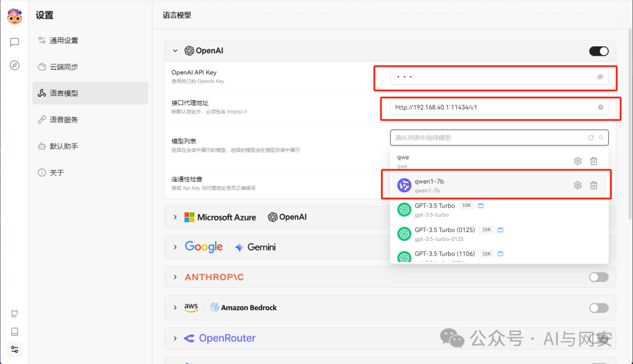Viewport: 633px width, 364px height.
Task: Click the gpt-3.5-turbo OpenAI avatar icon
Action: pyautogui.click(x=404, y=209)
